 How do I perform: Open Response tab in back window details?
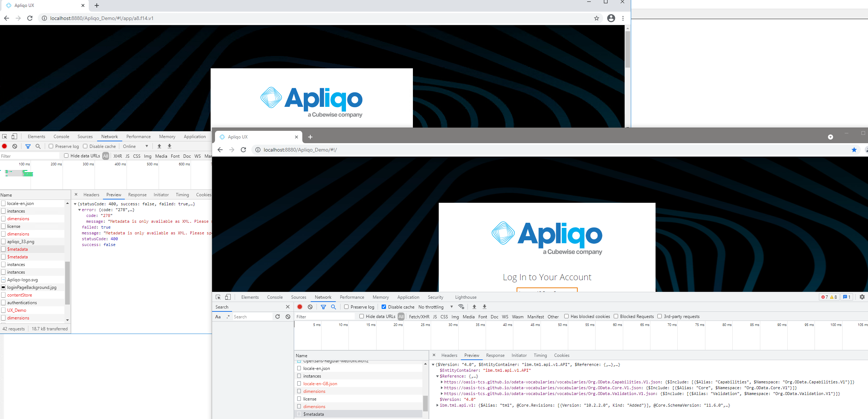click(x=137, y=195)
